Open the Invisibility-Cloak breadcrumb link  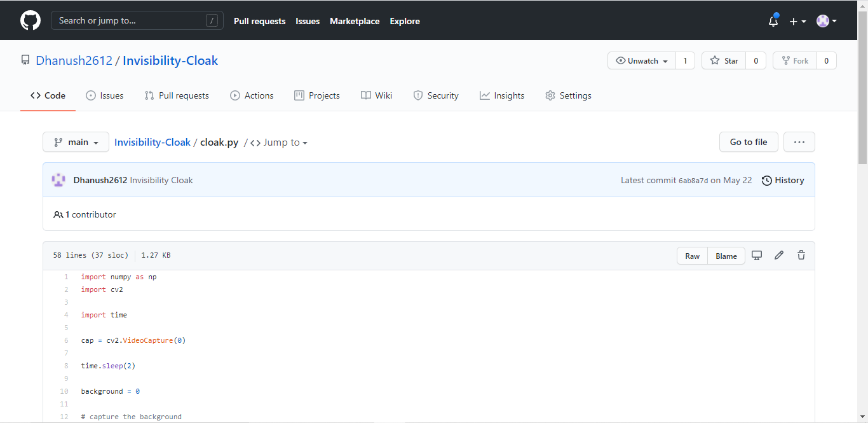pyautogui.click(x=153, y=142)
